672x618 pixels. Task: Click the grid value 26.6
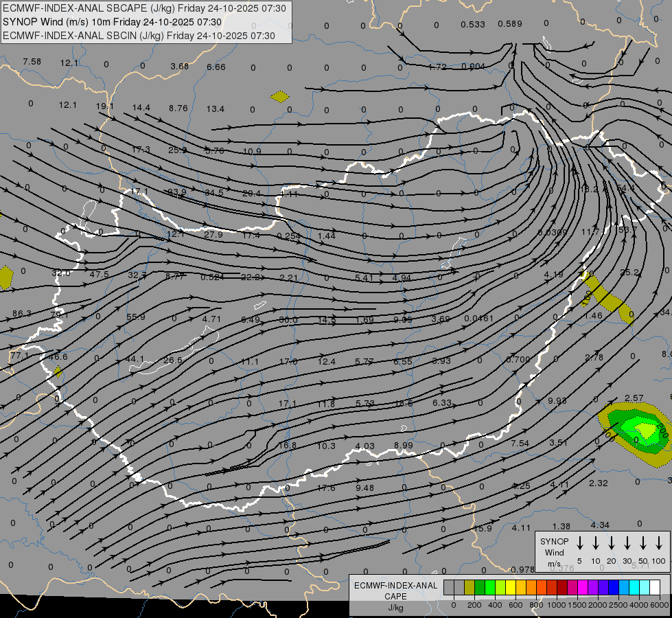point(173,360)
